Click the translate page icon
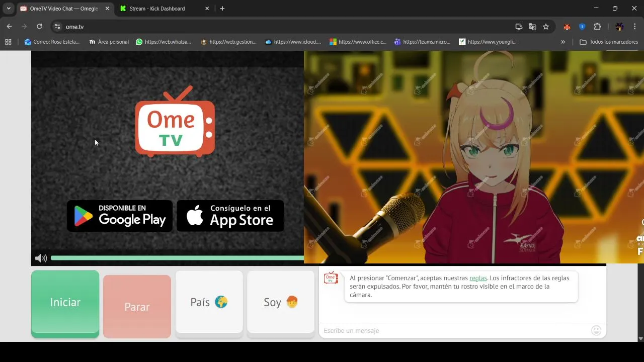This screenshot has height=362, width=644. 532,27
